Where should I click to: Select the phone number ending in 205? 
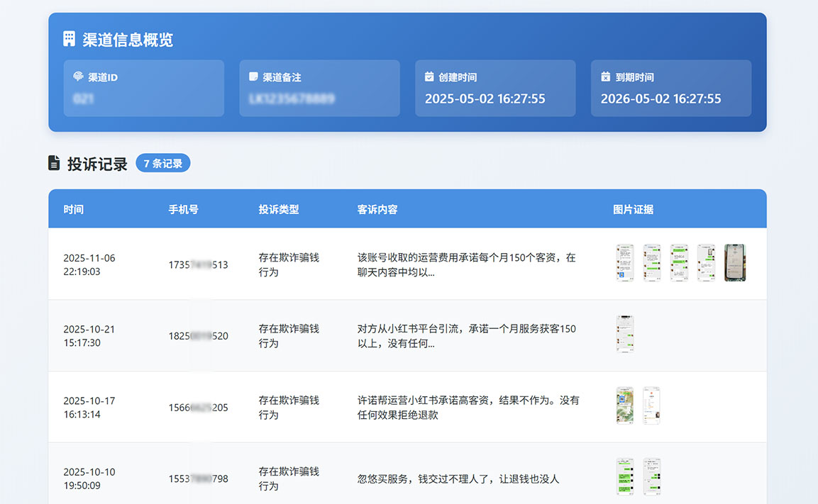(x=198, y=407)
